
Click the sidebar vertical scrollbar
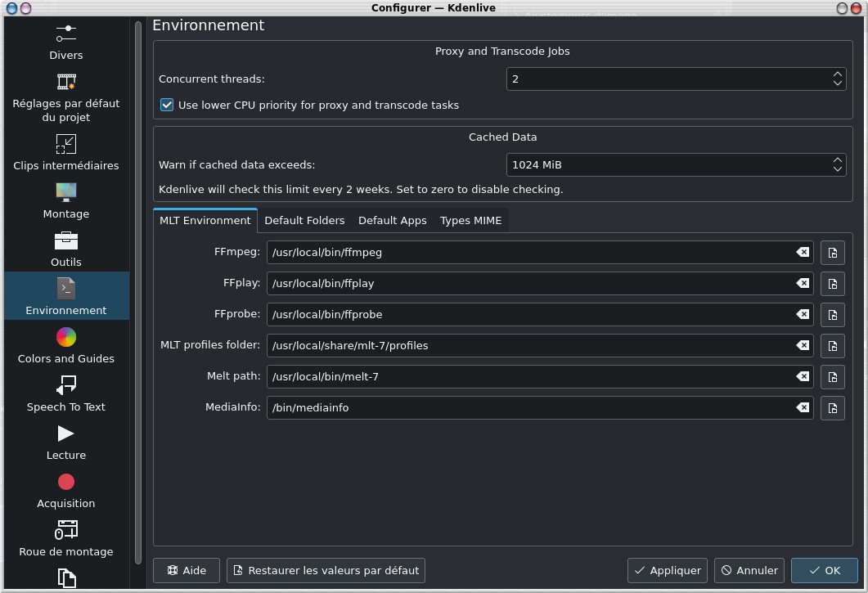tap(137, 292)
